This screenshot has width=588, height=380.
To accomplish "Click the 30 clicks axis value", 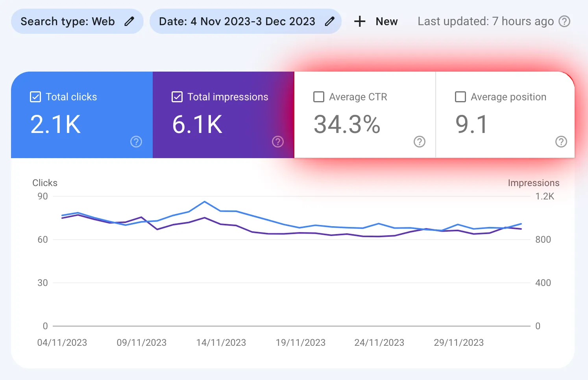I will pyautogui.click(x=43, y=283).
